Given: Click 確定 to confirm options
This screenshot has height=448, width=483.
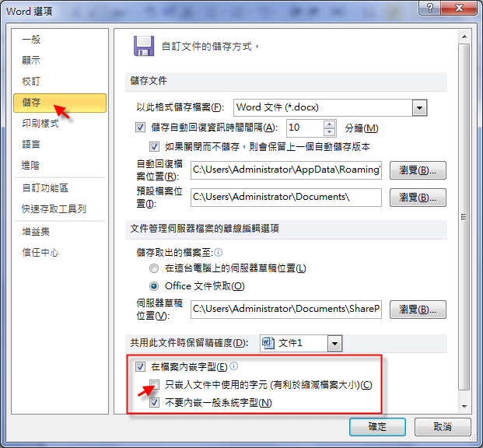Looking at the screenshot, I should pyautogui.click(x=377, y=427).
